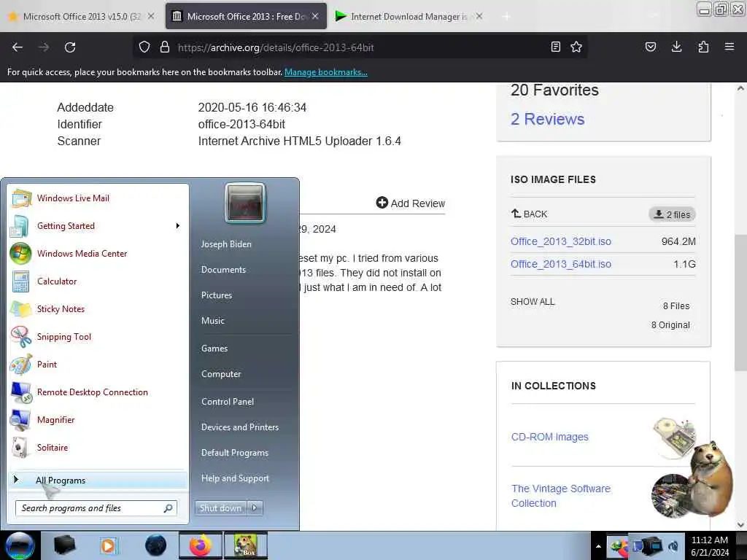The height and width of the screenshot is (560, 747).
Task: Click the Shut down button
Action: click(x=220, y=508)
